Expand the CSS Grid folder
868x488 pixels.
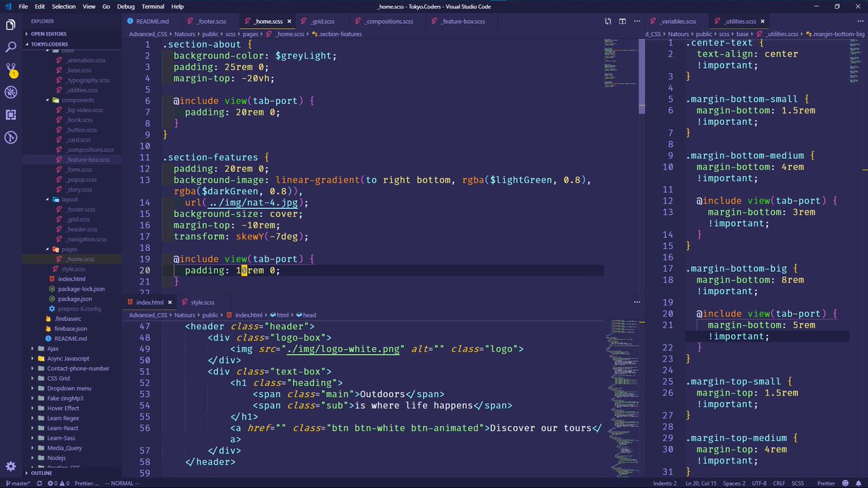(x=72, y=378)
